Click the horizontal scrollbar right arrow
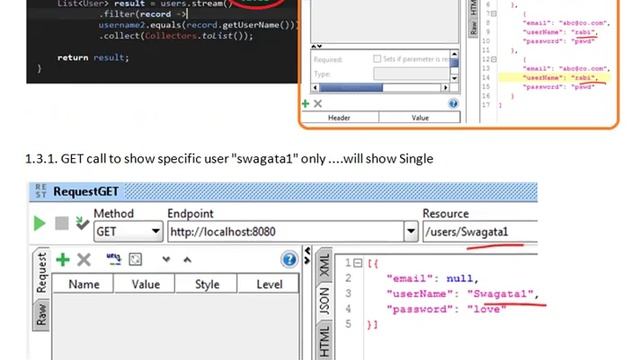Viewport: 640px width, 360px height. tap(445, 88)
